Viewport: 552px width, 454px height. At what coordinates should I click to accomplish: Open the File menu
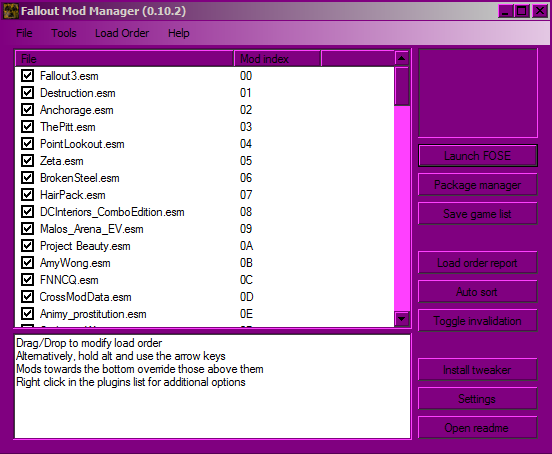click(x=24, y=33)
